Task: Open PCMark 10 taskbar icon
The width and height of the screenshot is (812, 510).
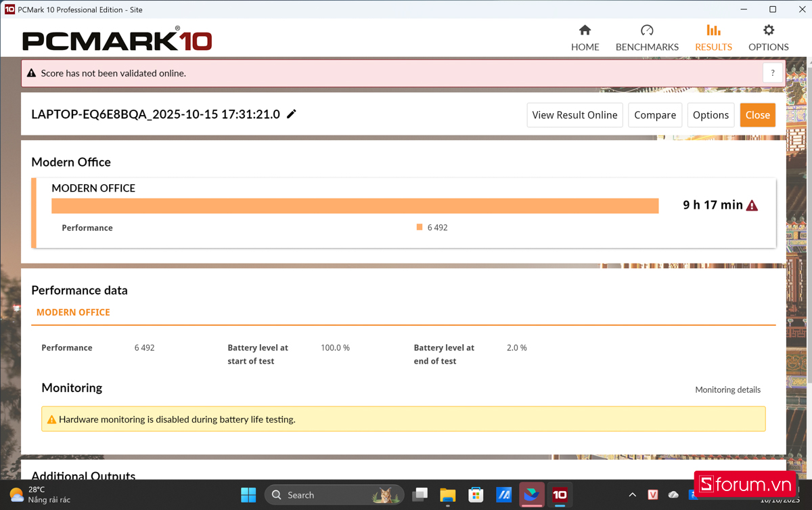Action: (x=560, y=495)
